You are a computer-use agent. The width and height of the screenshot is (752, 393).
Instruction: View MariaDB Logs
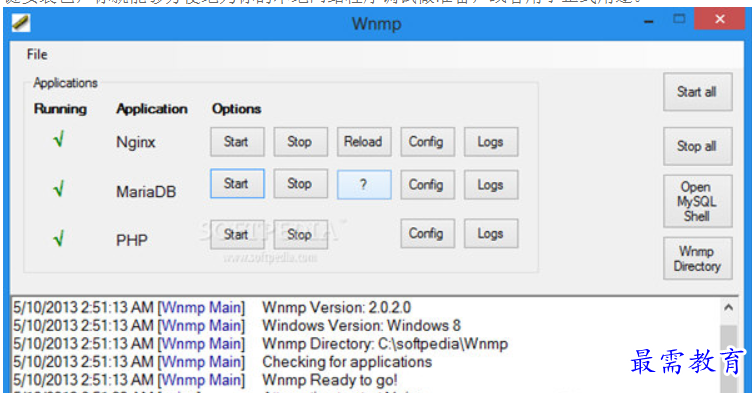pyautogui.click(x=491, y=184)
